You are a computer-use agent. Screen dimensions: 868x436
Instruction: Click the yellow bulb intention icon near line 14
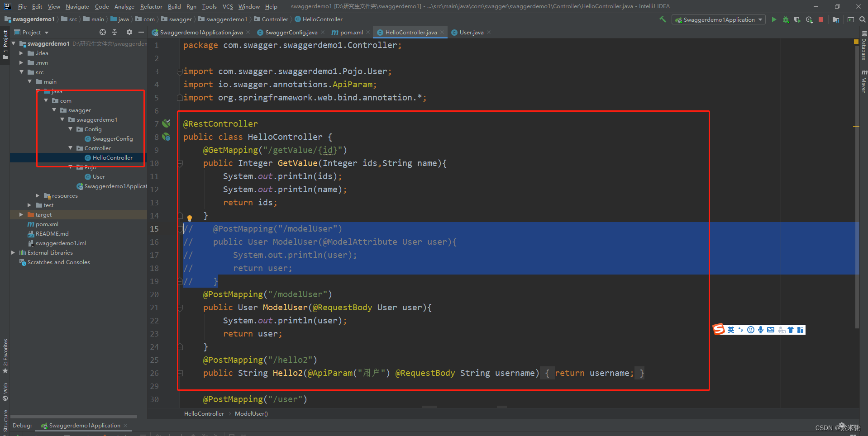[x=190, y=217]
